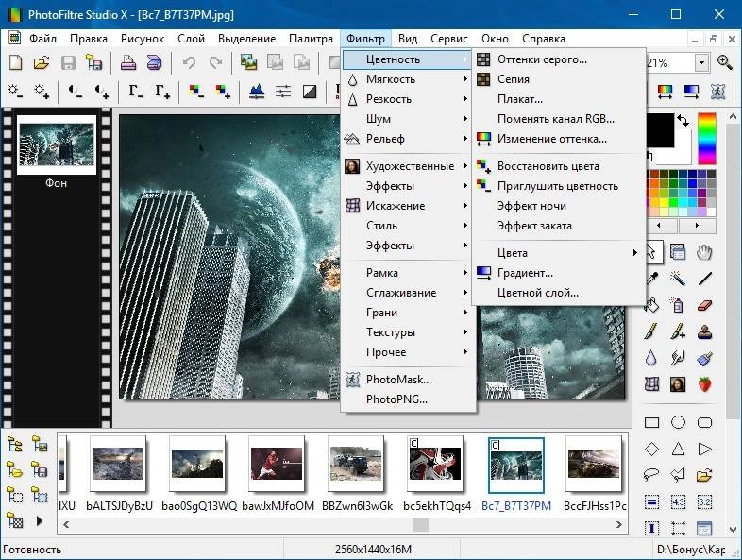Click the Print icon
This screenshot has width=742, height=560.
127,62
